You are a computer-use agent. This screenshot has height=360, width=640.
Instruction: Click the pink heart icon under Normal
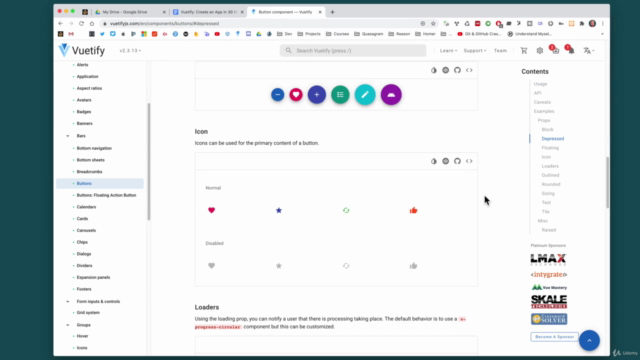[x=211, y=210]
